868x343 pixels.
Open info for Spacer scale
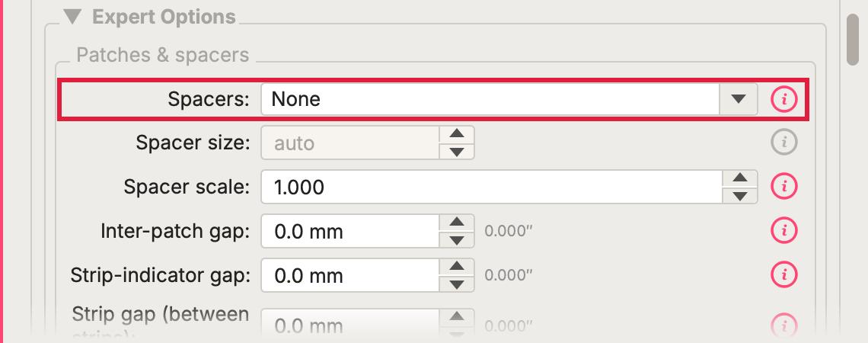click(x=783, y=186)
